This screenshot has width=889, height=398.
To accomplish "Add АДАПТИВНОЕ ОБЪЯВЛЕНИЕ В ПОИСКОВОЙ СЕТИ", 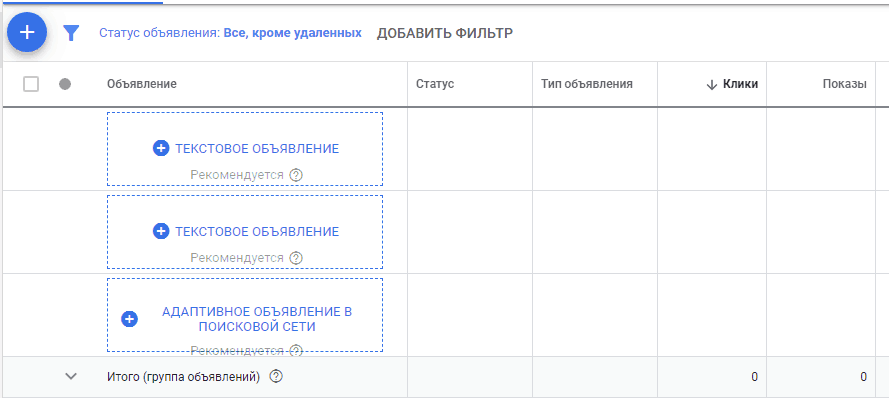I will point(245,315).
